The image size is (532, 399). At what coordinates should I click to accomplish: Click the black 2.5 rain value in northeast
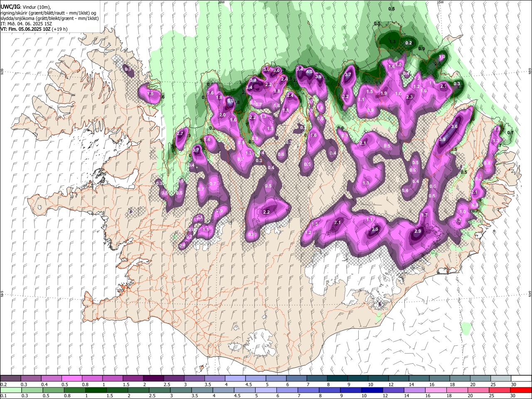tap(438, 64)
